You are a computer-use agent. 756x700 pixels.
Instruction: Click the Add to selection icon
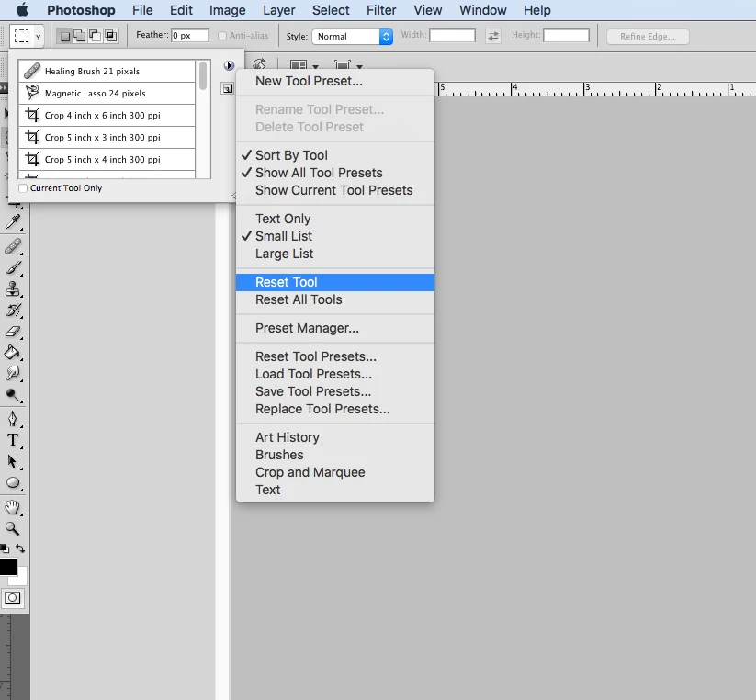[x=80, y=36]
